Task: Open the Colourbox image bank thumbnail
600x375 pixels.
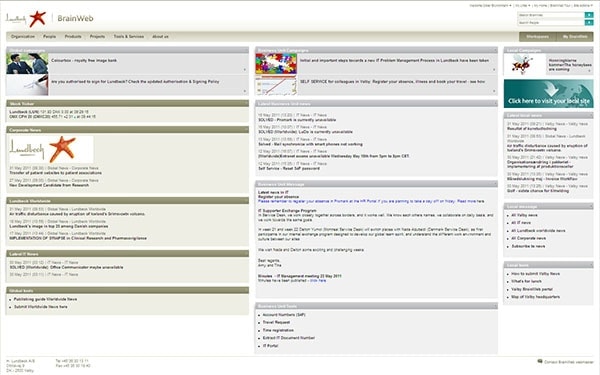Action: (x=27, y=64)
